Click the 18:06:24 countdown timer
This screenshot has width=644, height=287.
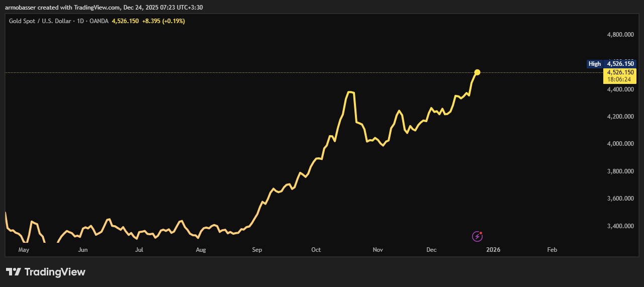tap(619, 79)
